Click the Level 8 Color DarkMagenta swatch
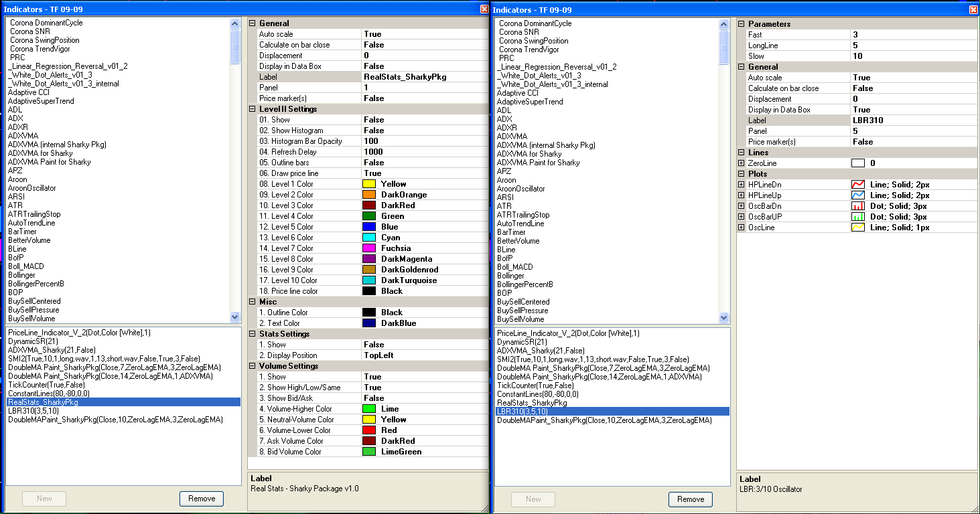The image size is (980, 514). (369, 259)
